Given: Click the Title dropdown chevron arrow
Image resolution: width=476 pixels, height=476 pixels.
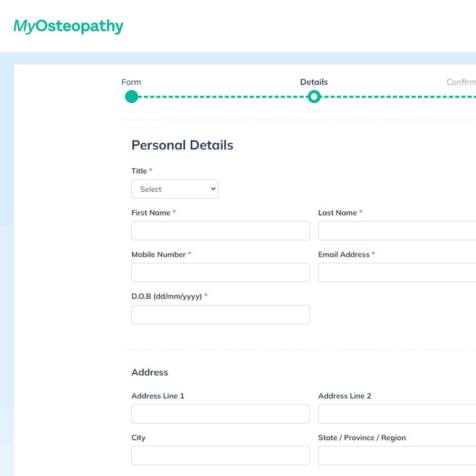Looking at the screenshot, I should pos(213,189).
